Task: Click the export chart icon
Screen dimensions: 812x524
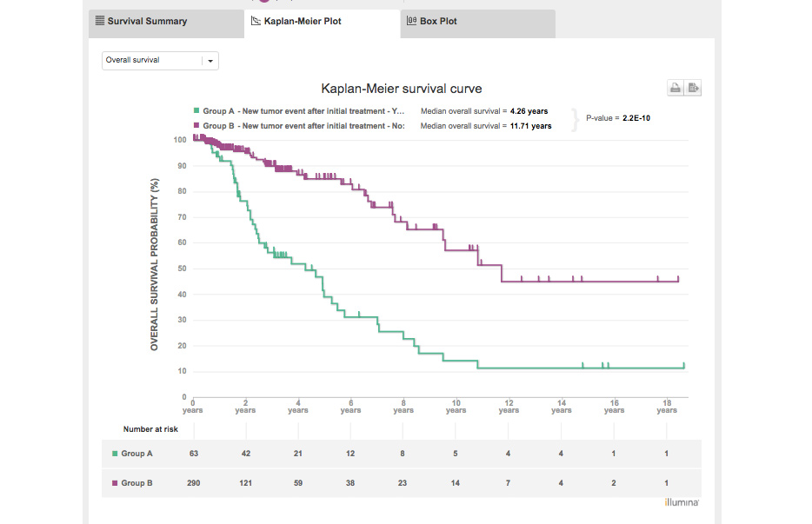Action: tap(693, 88)
